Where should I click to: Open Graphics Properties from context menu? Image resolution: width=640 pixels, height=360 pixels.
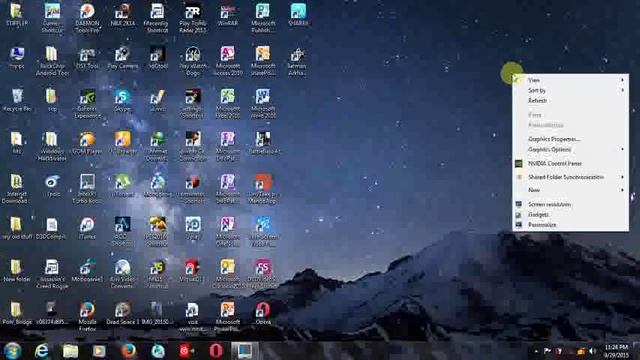click(x=571, y=139)
